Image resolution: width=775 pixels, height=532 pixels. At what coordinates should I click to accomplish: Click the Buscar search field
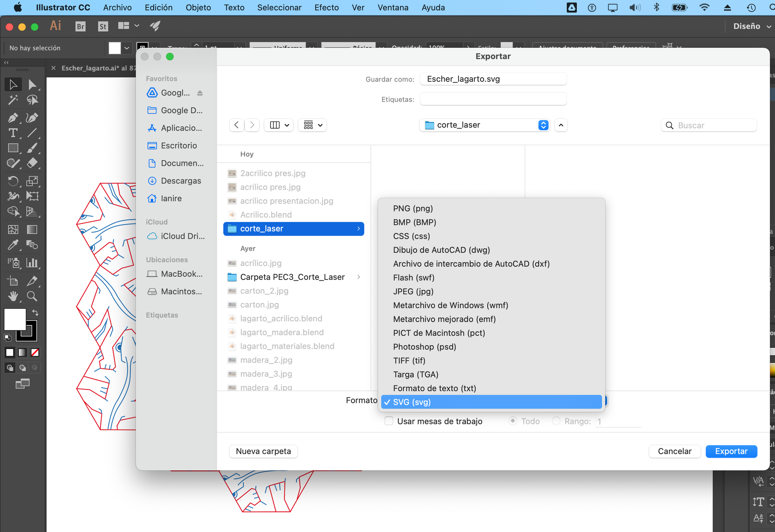click(708, 125)
